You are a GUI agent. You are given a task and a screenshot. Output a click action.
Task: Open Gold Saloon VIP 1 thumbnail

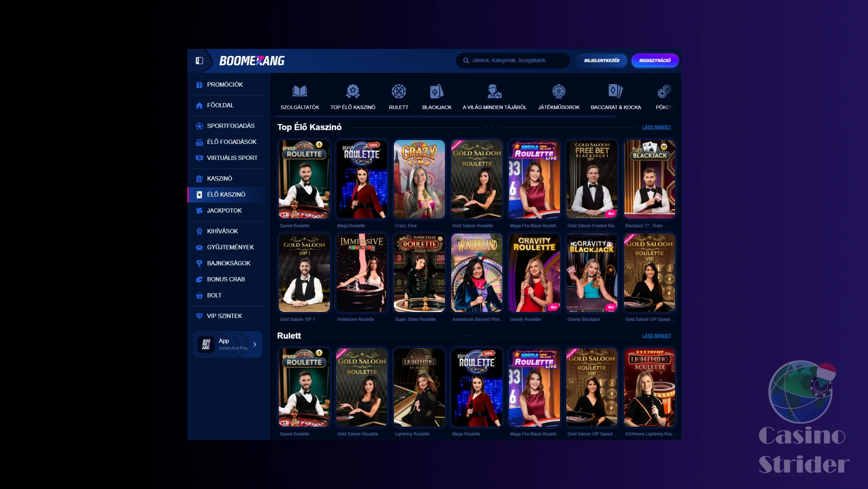point(304,273)
